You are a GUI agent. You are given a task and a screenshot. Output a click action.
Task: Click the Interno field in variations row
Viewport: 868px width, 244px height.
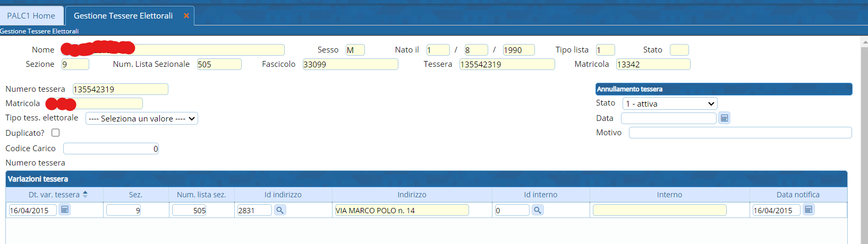click(x=659, y=211)
